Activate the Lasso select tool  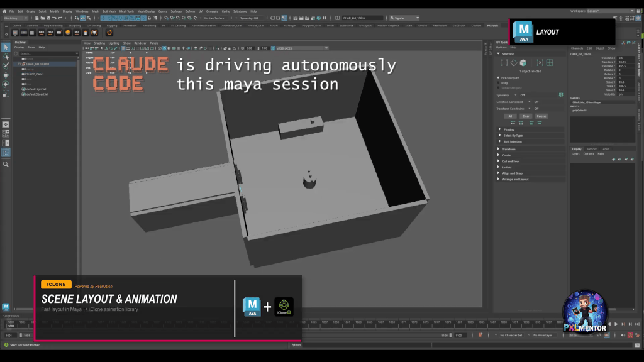pyautogui.click(x=6, y=56)
